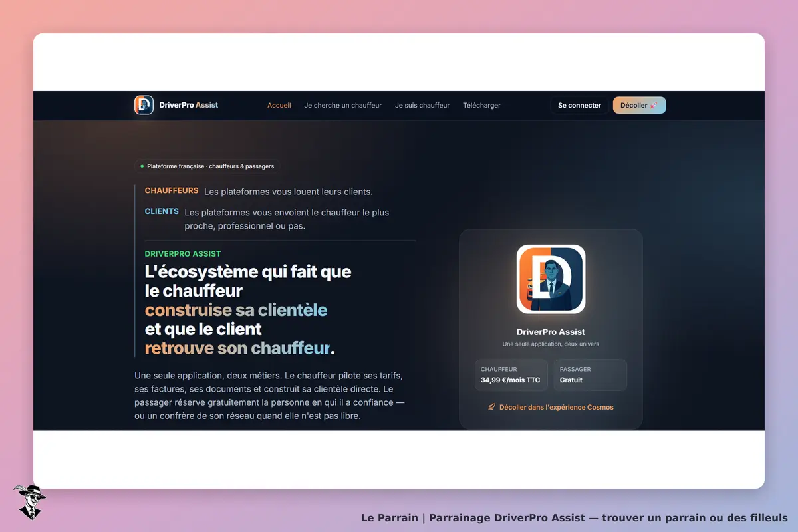Click the Décoller gradient button

(639, 105)
